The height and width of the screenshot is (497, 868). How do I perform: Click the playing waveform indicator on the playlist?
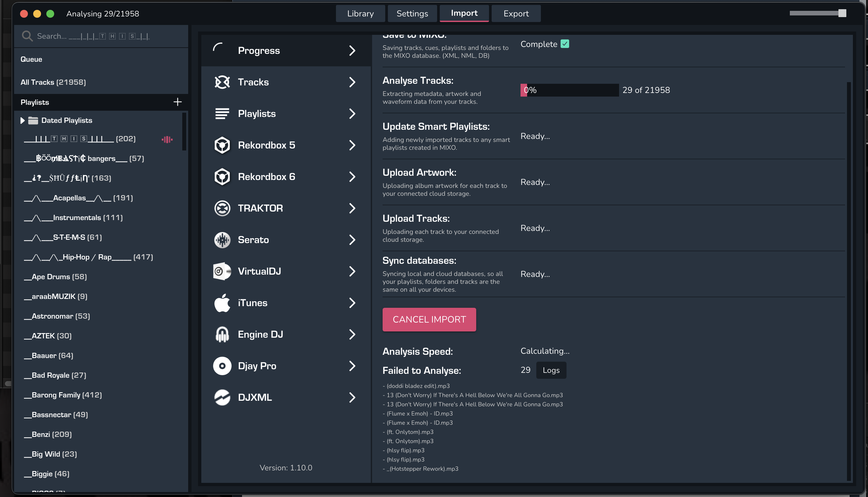coord(167,139)
